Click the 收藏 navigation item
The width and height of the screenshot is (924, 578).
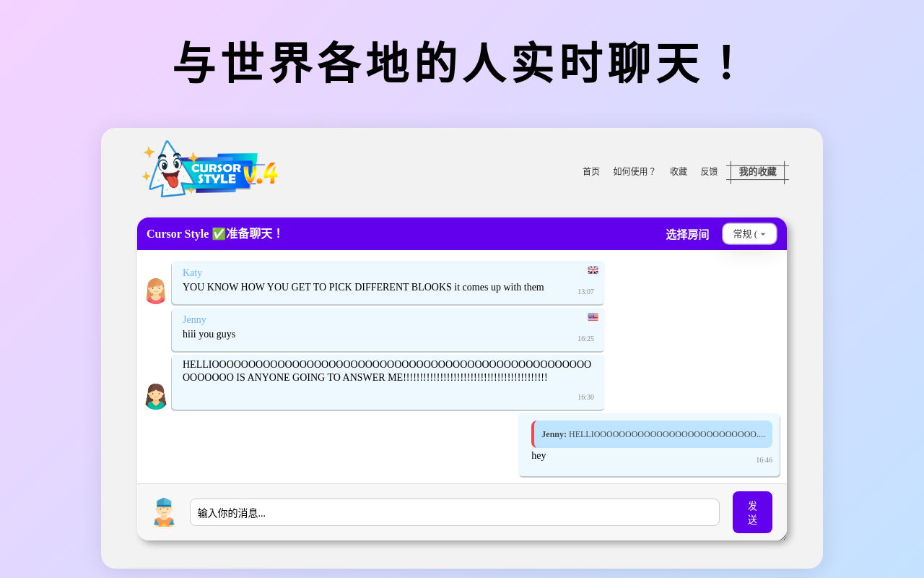tap(678, 171)
